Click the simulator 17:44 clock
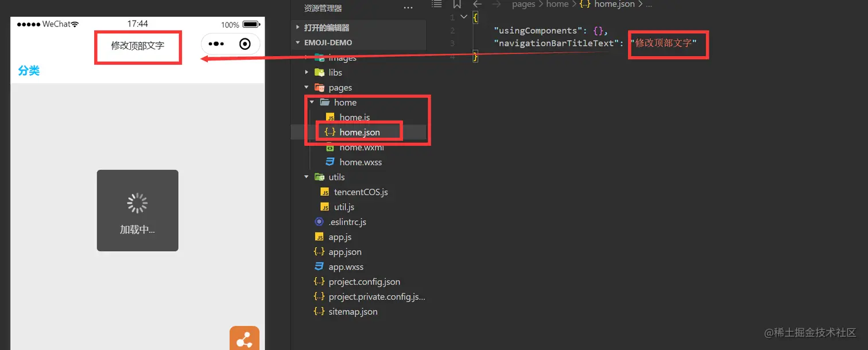Viewport: 868px width, 350px height. [137, 24]
